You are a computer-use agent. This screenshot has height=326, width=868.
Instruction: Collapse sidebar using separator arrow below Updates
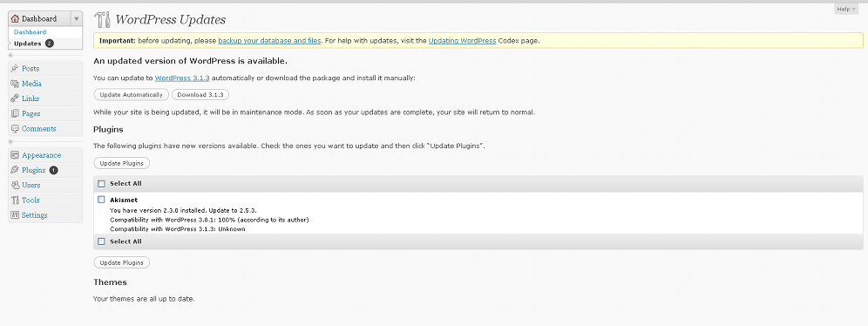10,56
